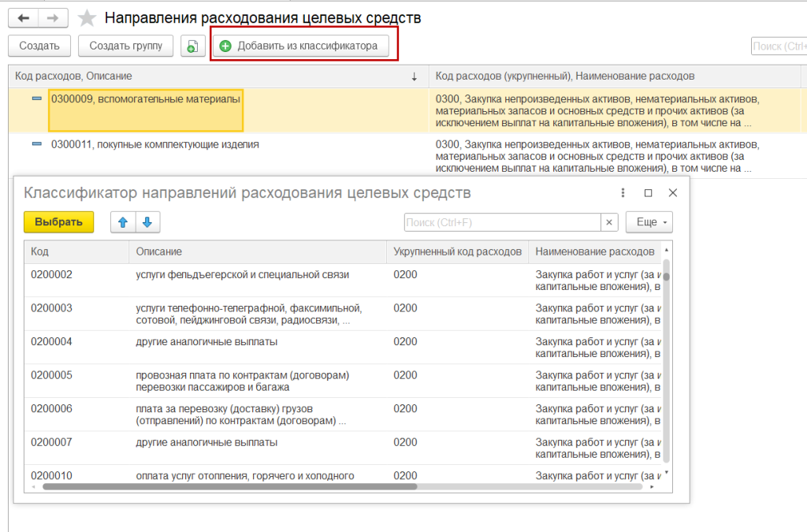Screen dimensions: 807x532
Task: Click into classifier Поиск (Ctrl+F) search field
Action: tap(502, 222)
